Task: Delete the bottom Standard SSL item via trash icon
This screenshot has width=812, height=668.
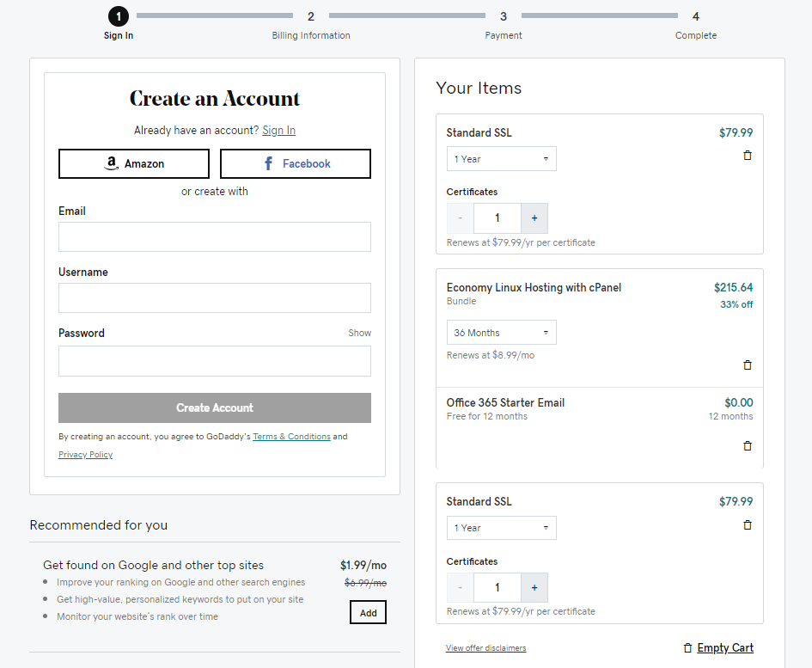Action: click(x=748, y=525)
